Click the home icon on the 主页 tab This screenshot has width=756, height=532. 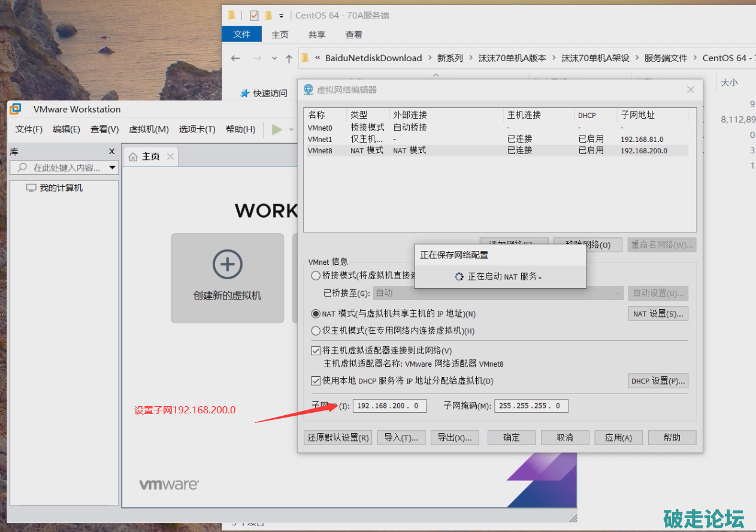pos(133,157)
